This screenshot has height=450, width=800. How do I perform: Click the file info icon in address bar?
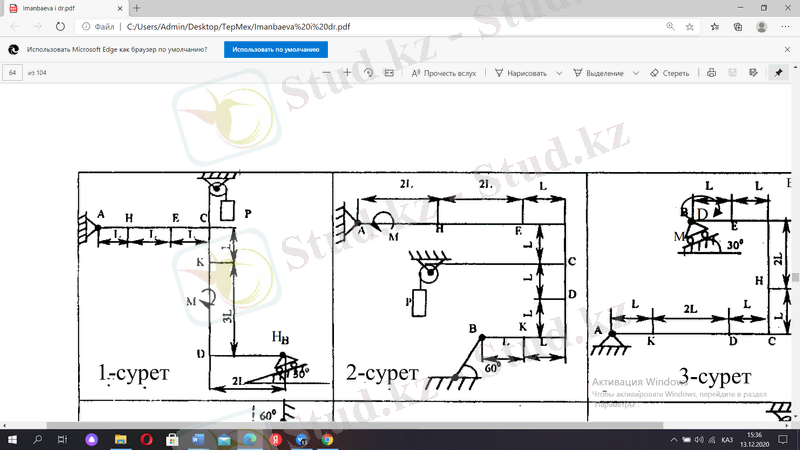(86, 27)
